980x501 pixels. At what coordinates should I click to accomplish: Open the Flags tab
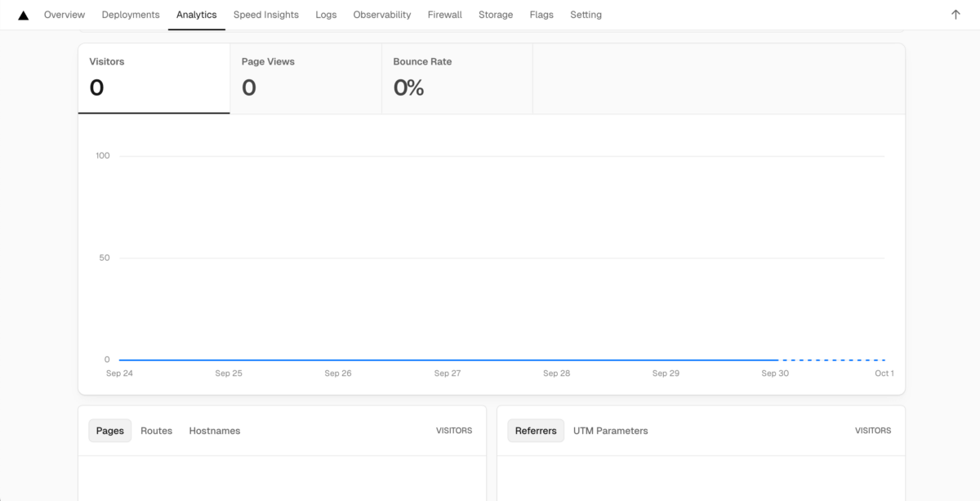pos(541,15)
